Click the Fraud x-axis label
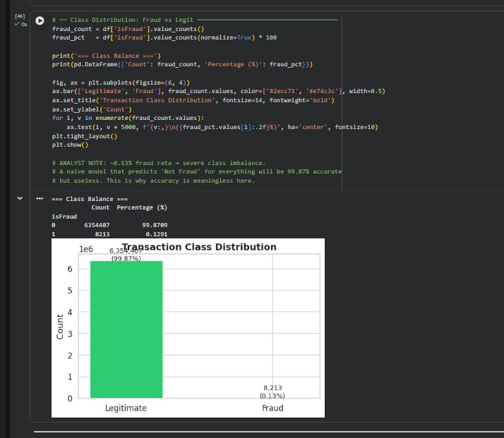 272,408
